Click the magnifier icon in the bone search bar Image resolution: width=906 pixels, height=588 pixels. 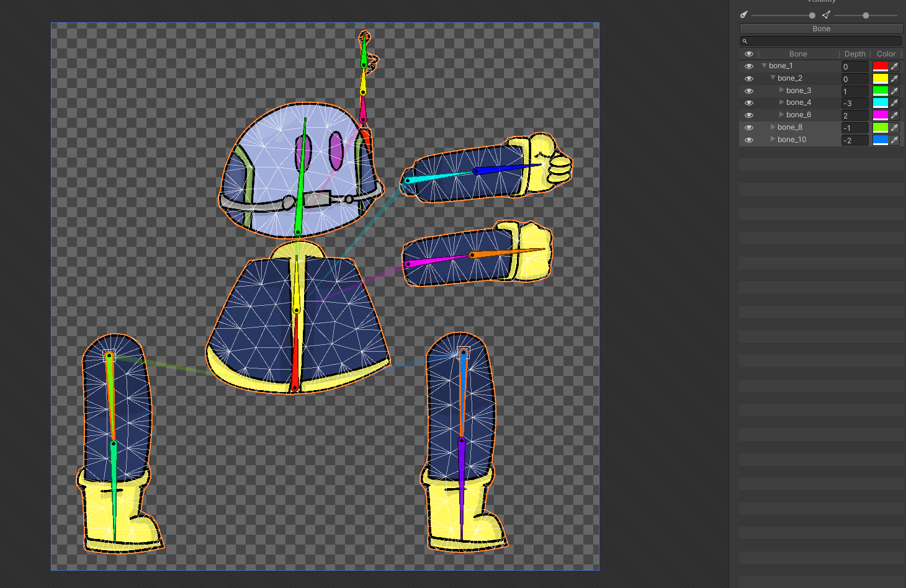[x=744, y=41]
